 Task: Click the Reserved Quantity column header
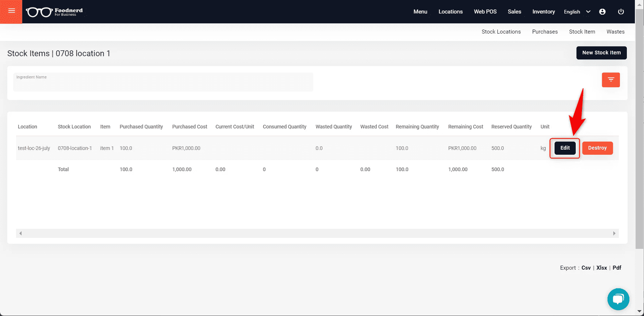tap(511, 127)
